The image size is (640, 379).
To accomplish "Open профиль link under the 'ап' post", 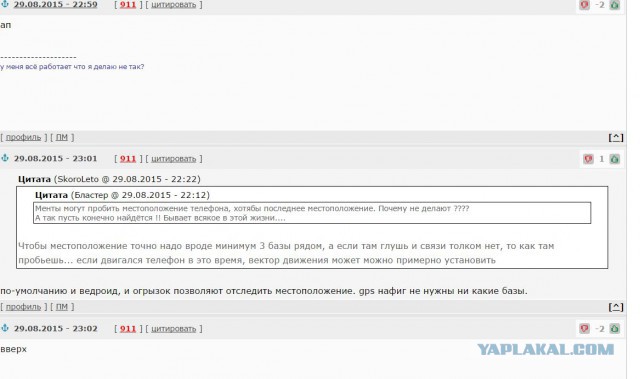I will click(x=23, y=137).
